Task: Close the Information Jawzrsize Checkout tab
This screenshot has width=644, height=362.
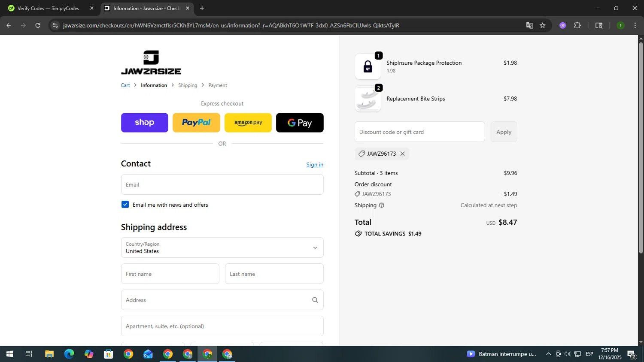Action: pyautogui.click(x=187, y=8)
